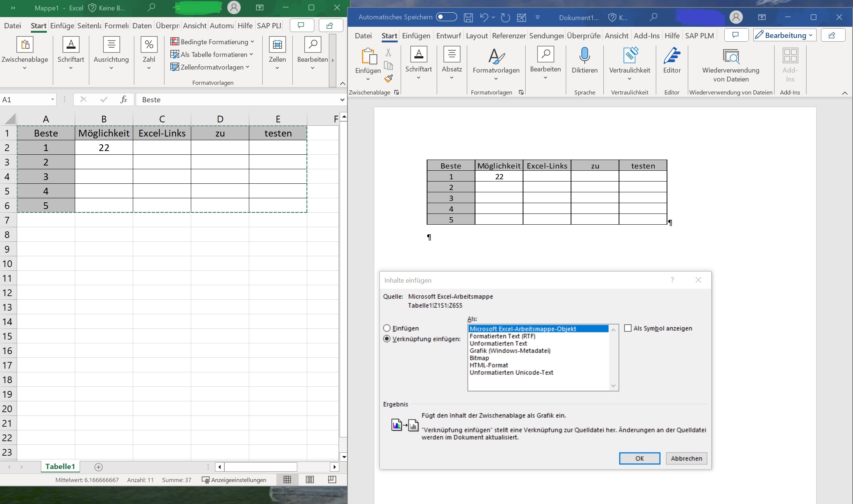Confirm the dialog with OK
Viewport: 853px width, 504px height.
(x=639, y=458)
